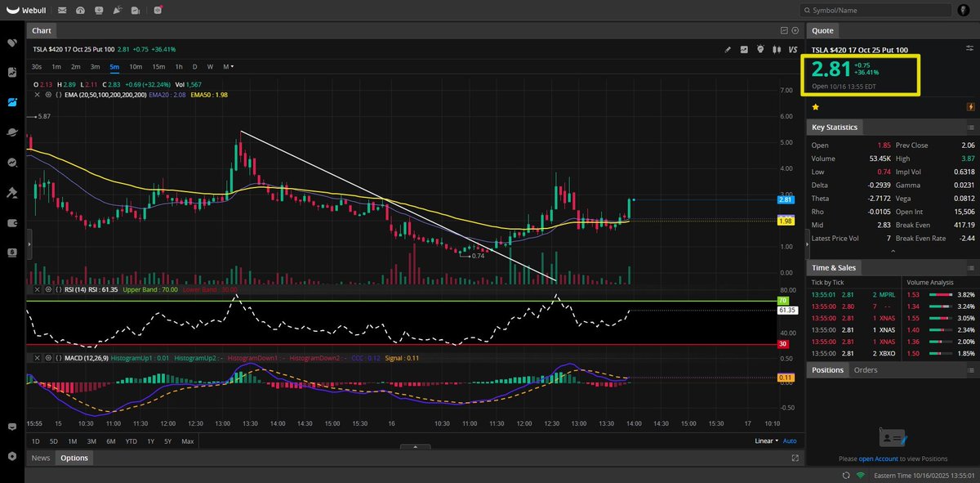Select the Positions tab
The image size is (980, 483).
[x=827, y=370]
